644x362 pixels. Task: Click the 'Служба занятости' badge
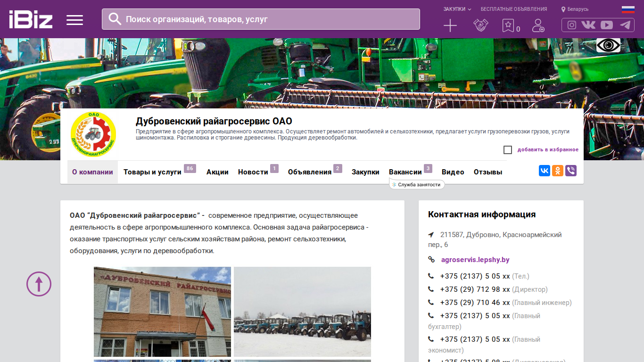pos(417,185)
